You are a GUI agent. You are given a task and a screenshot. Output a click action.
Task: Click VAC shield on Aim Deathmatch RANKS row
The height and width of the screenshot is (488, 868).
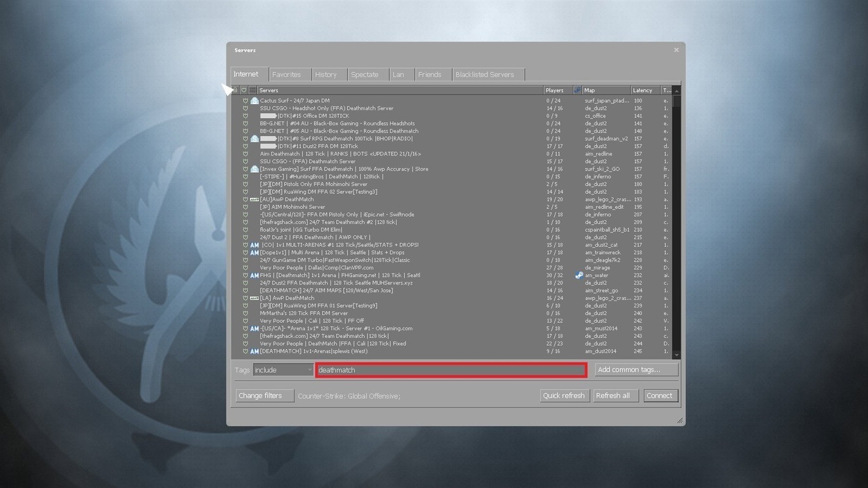point(245,154)
